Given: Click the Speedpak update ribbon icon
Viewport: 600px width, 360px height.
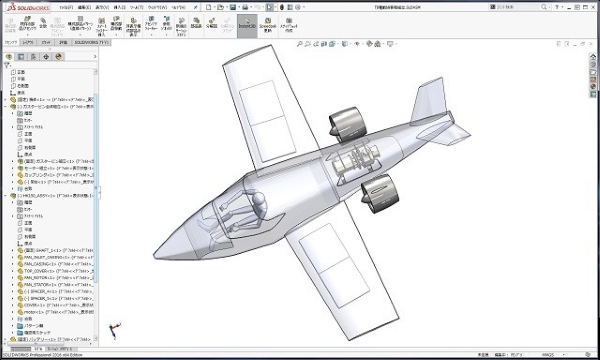Looking at the screenshot, I should coord(267,26).
